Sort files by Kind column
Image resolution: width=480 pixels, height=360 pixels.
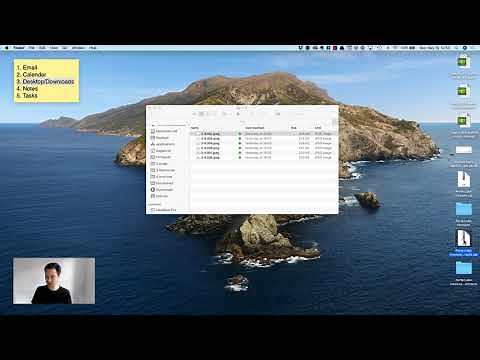318,128
